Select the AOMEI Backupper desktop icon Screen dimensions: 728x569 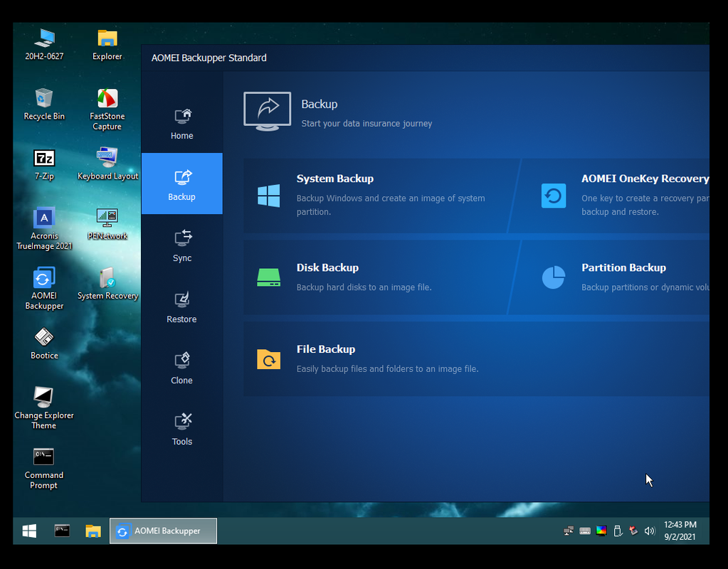(x=44, y=288)
